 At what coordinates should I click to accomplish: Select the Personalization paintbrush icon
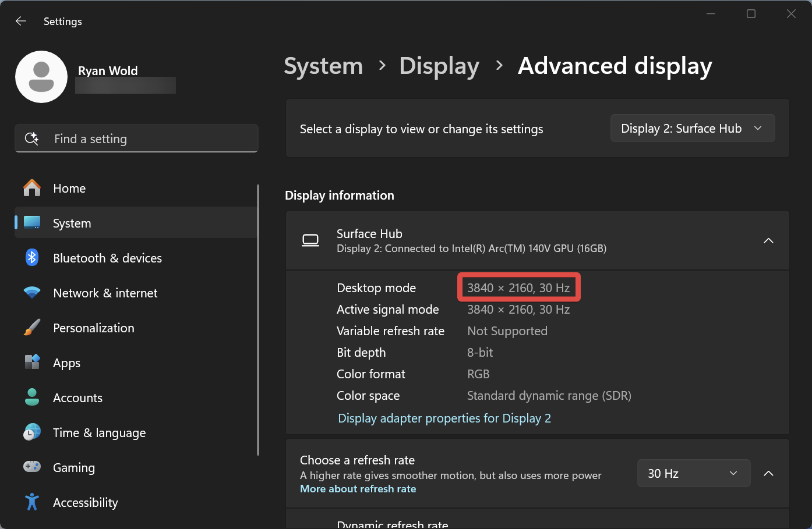pos(31,327)
